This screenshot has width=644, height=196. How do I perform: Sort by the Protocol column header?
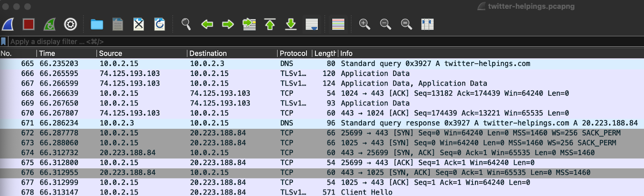click(293, 53)
